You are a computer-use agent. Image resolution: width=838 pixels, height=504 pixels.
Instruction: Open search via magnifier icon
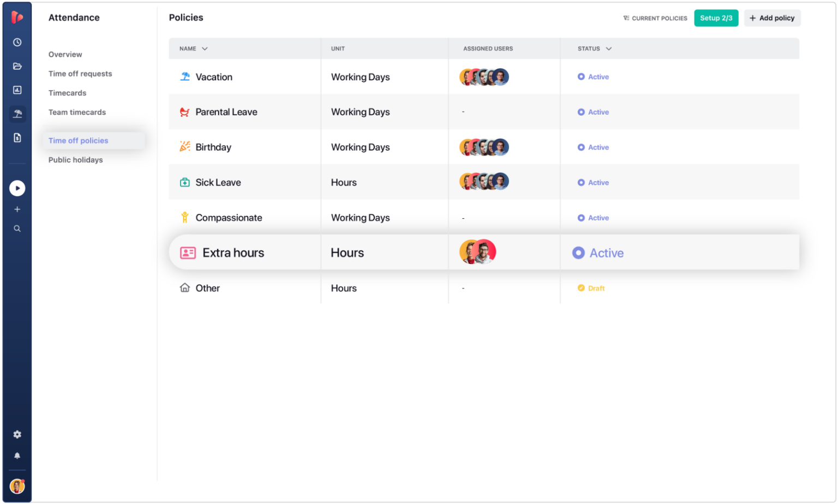(x=17, y=229)
